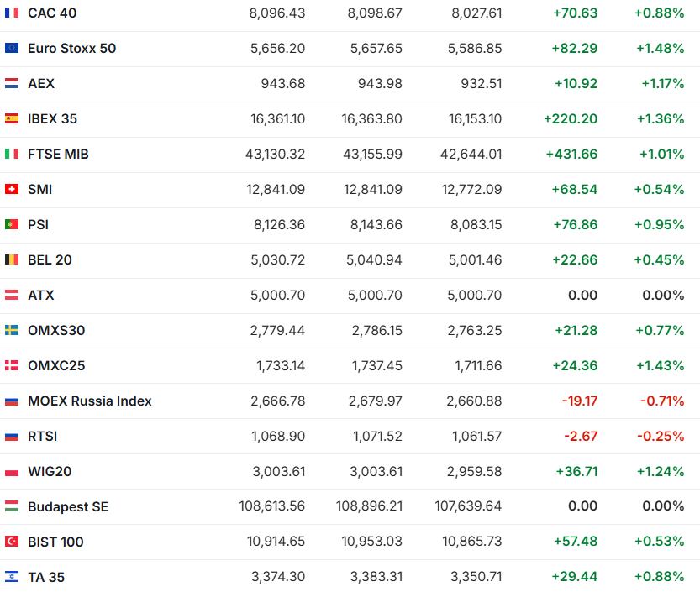Image resolution: width=700 pixels, height=592 pixels.
Task: Click the EU flag icon beside Euro Stoxx 50
Action: [12, 48]
